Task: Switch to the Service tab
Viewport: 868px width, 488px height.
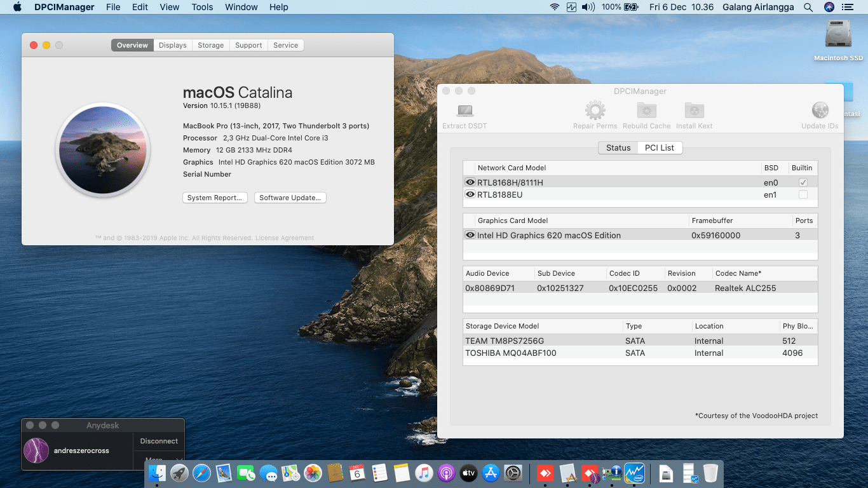Action: coord(286,45)
